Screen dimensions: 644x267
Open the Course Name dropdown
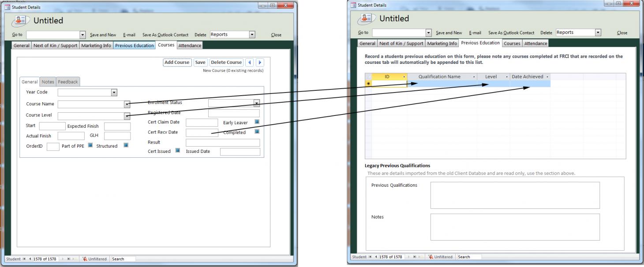coord(127,104)
